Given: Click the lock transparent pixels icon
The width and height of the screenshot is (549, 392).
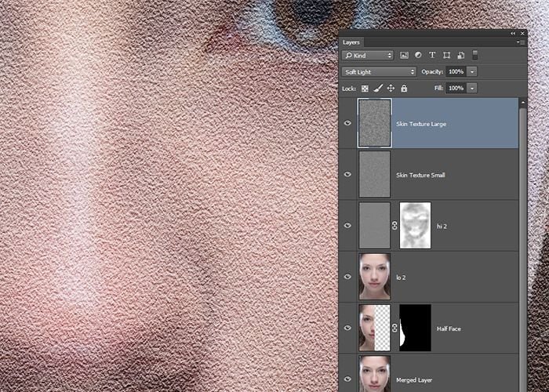Looking at the screenshot, I should click(365, 89).
